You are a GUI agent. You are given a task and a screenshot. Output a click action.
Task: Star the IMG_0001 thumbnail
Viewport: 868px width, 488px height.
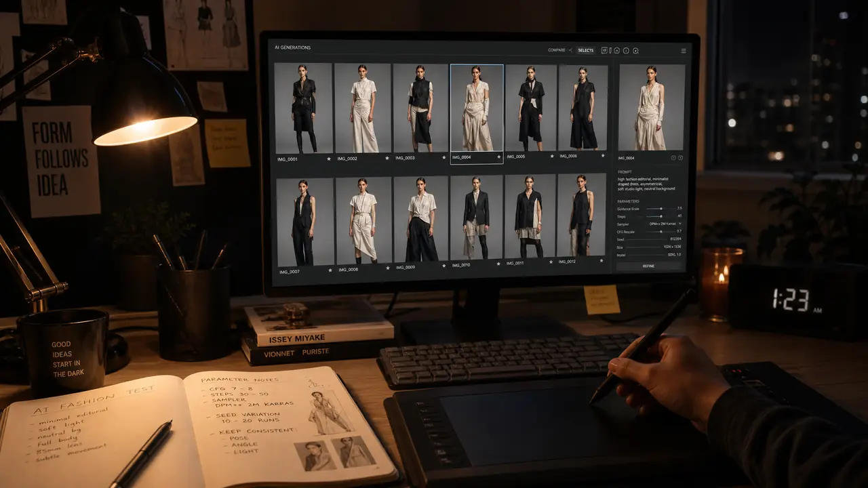tap(330, 159)
